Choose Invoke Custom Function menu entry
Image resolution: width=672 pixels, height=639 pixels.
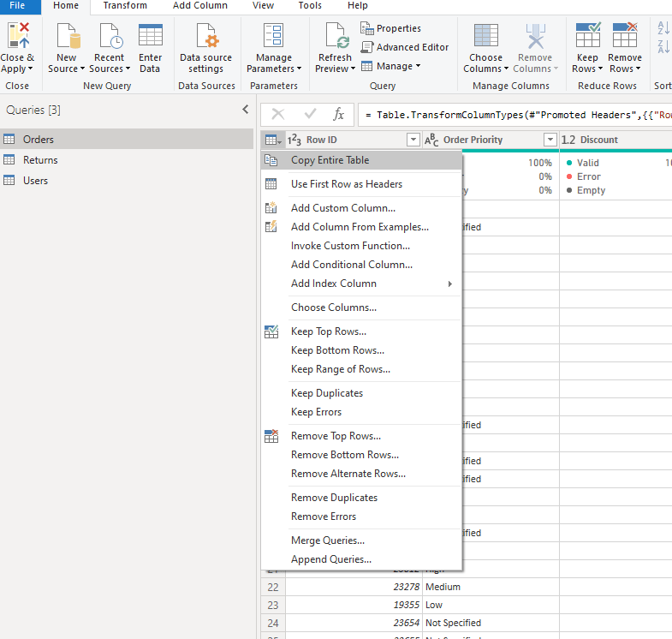(361, 246)
